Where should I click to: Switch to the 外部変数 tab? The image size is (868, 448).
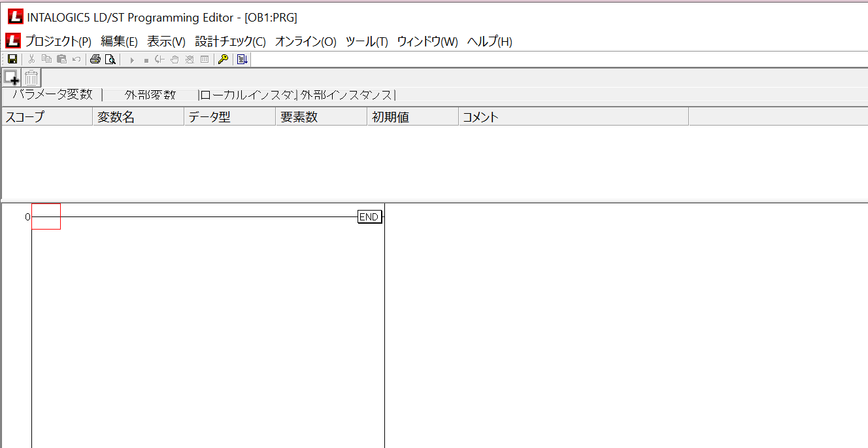click(x=150, y=95)
